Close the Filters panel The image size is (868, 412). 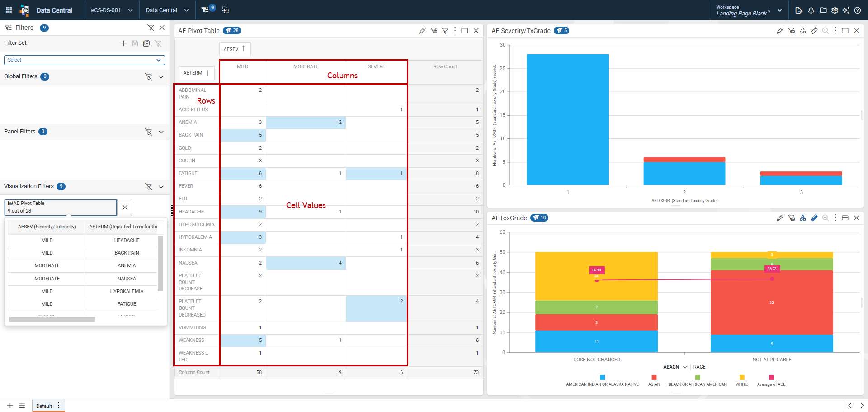click(x=162, y=28)
